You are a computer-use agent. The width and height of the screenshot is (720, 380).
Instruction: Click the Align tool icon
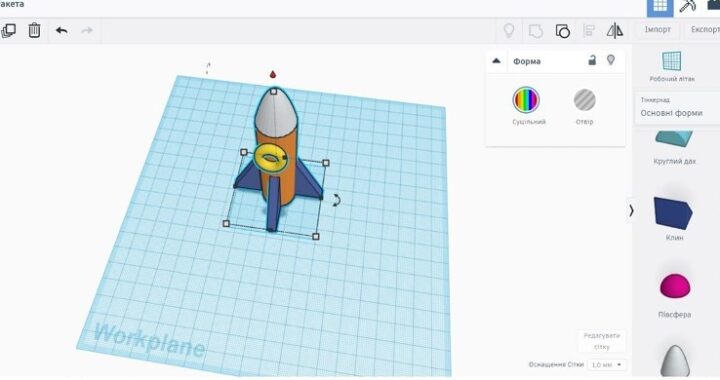click(x=589, y=31)
